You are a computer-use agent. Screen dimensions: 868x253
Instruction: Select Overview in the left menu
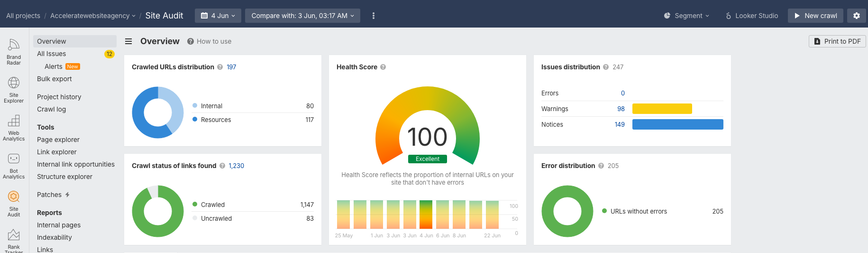[x=75, y=41]
